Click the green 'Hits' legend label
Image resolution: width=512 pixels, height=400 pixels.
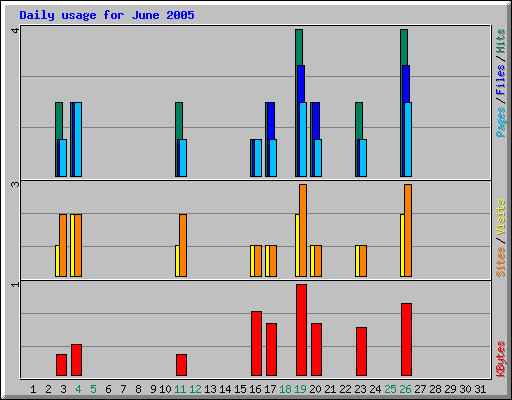coord(500,41)
